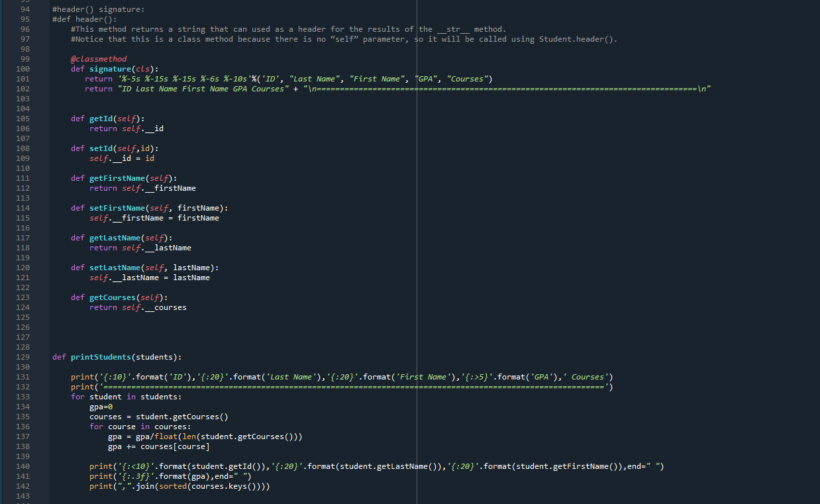The width and height of the screenshot is (820, 504).
Task: Click line number 94 in the gutter
Action: point(25,9)
